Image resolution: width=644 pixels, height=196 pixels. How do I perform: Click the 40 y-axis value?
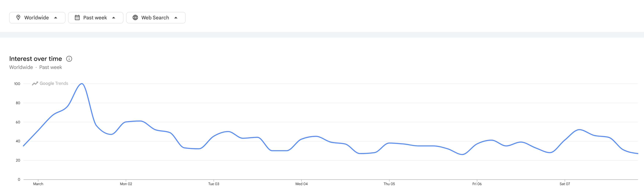pos(18,141)
